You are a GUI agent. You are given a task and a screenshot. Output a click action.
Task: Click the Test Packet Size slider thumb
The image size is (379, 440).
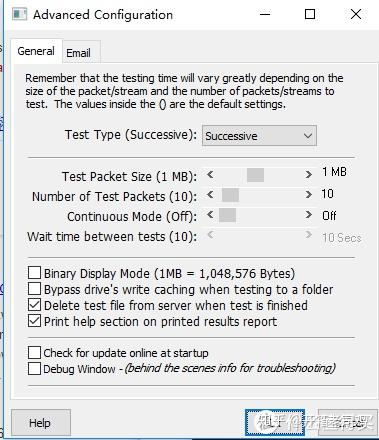(x=256, y=175)
